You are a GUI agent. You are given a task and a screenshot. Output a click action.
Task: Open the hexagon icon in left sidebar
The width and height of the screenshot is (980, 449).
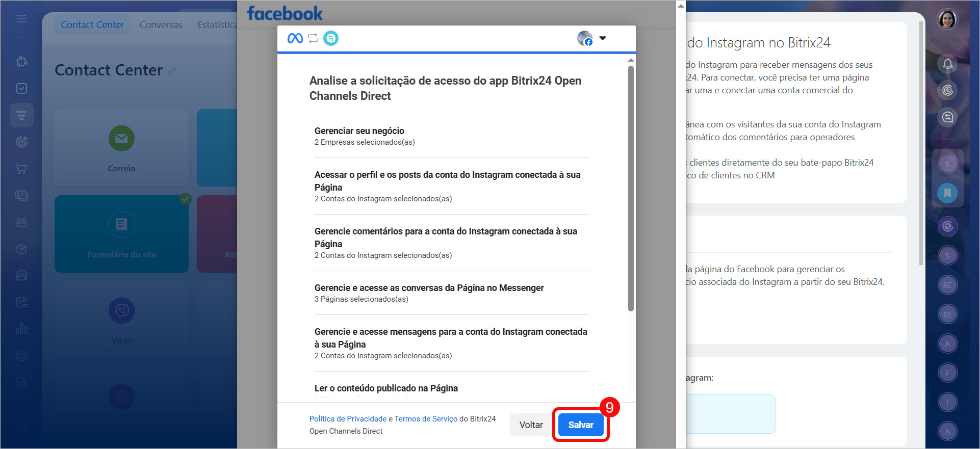(x=21, y=356)
